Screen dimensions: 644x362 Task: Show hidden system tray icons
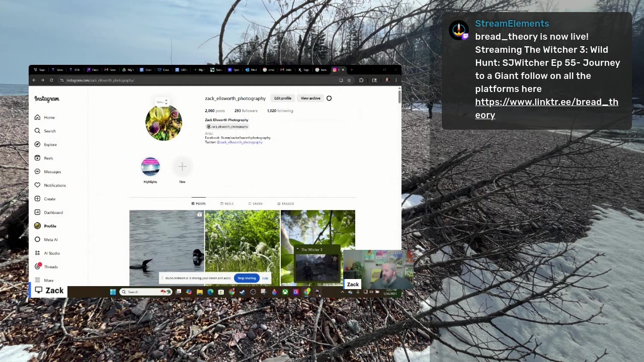pos(343,292)
